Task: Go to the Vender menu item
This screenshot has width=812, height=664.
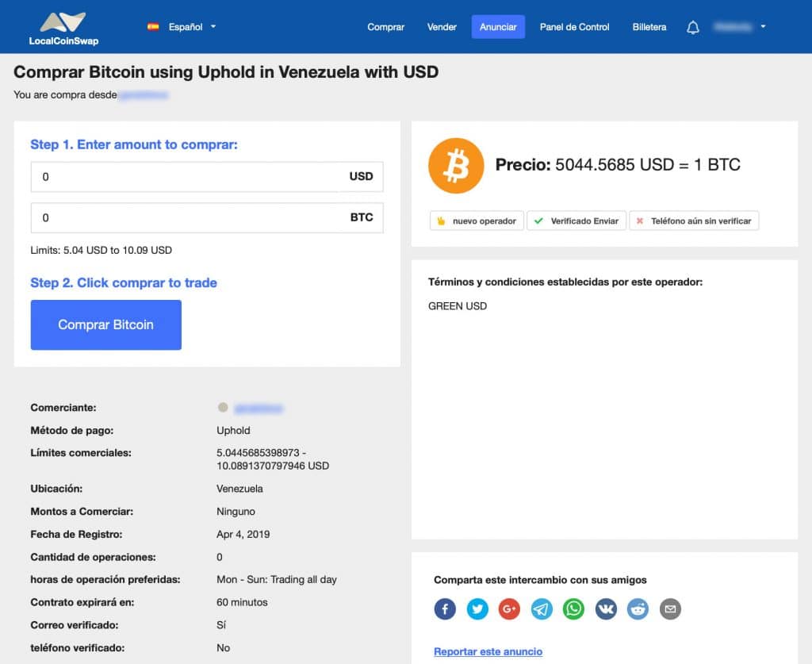Action: click(442, 27)
